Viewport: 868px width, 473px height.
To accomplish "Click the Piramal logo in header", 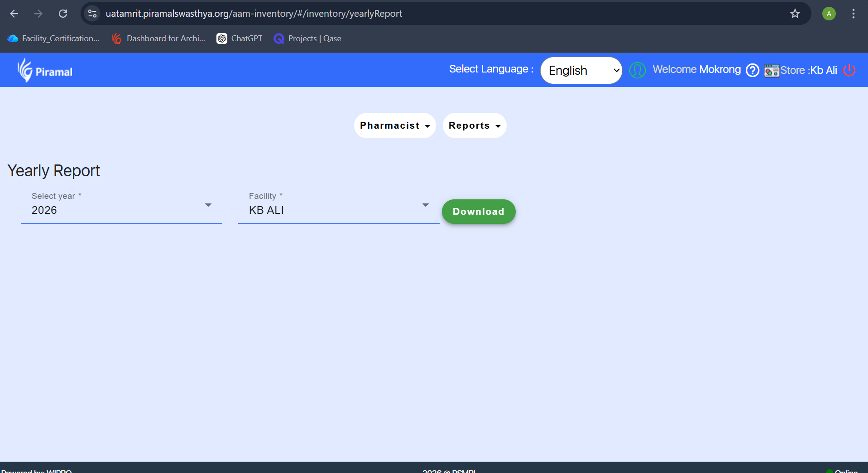I will (x=45, y=71).
